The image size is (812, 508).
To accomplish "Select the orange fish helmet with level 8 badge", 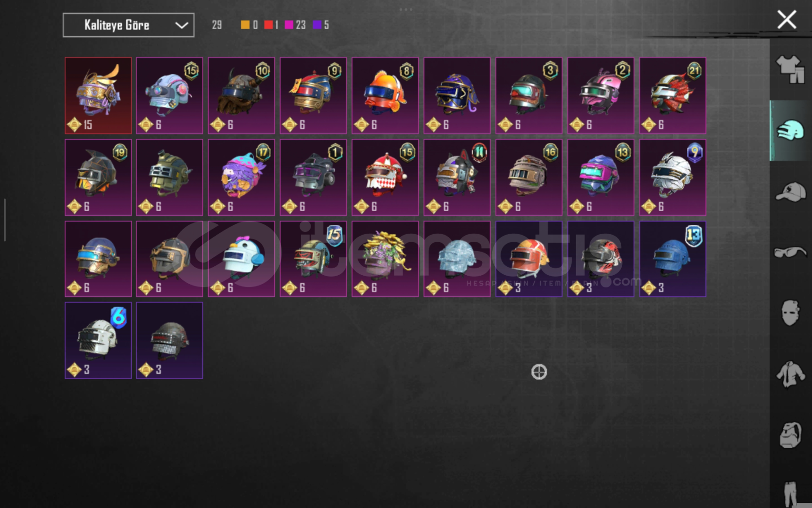I will click(385, 95).
